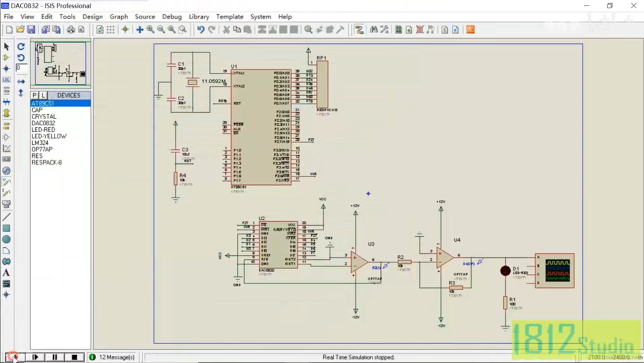This screenshot has height=363, width=644.
Task: Zoom out of the schematic
Action: click(x=161, y=30)
